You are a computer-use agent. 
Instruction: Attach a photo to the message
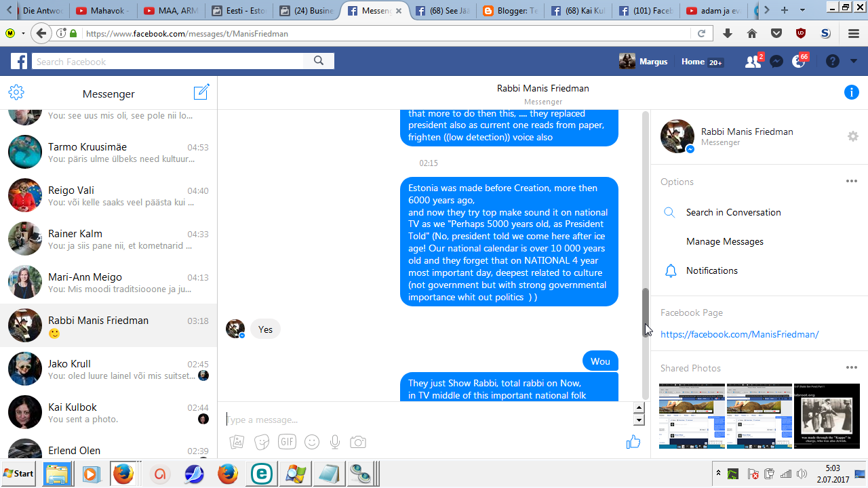point(237,442)
